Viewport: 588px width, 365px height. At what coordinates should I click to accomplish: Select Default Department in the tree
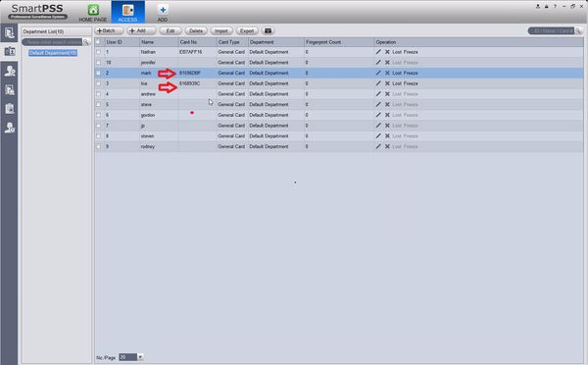(53, 53)
